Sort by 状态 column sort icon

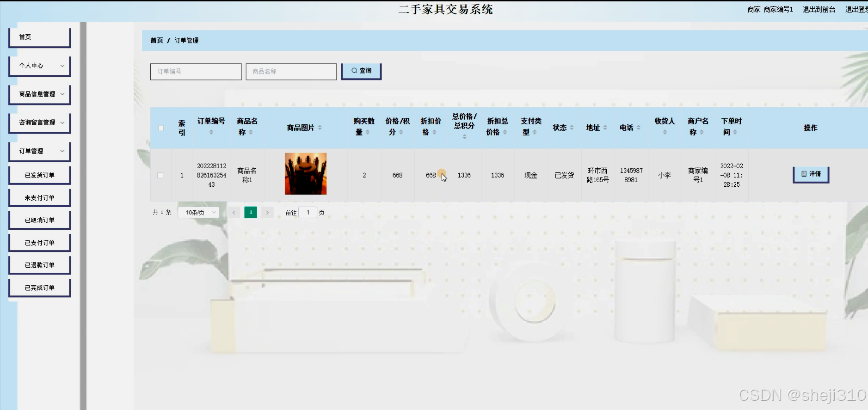(572, 128)
